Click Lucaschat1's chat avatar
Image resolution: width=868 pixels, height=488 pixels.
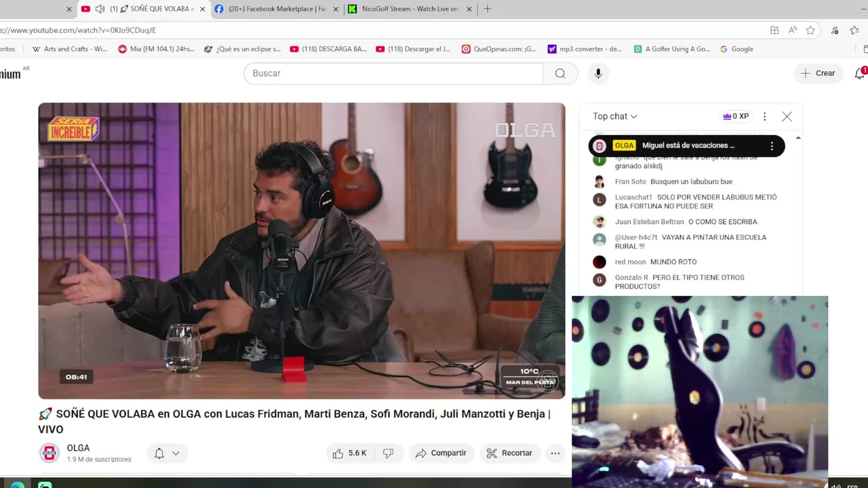pos(599,199)
